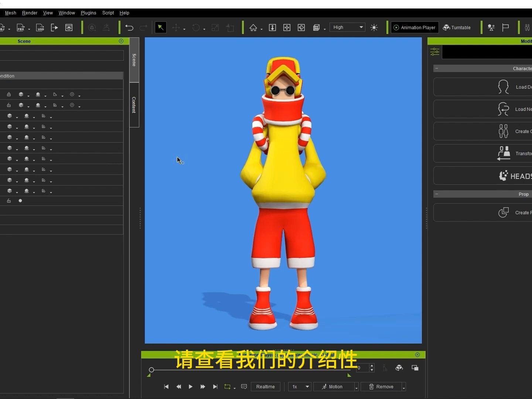This screenshot has height=399, width=532.
Task: Toggle the Animation Player button
Action: (x=415, y=27)
